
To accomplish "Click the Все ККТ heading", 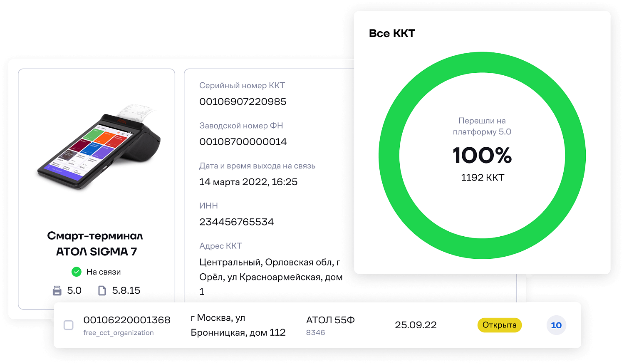I will tap(392, 33).
